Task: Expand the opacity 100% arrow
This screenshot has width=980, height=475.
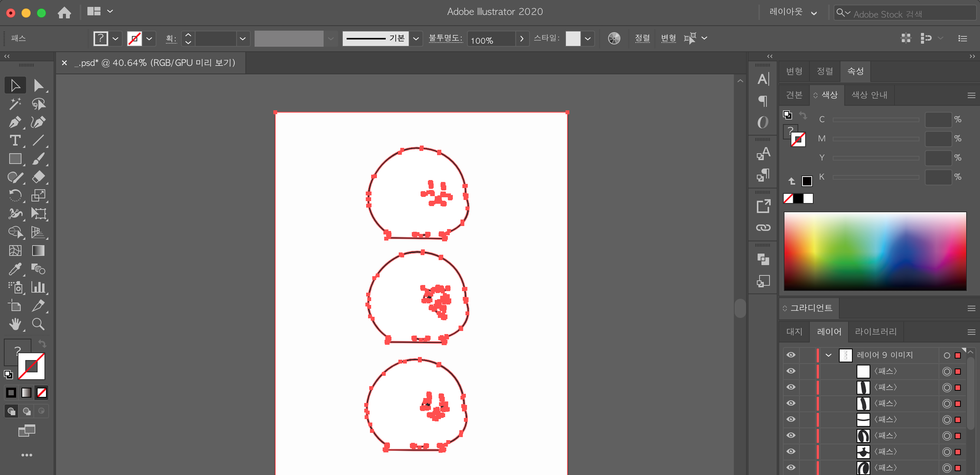Action: tap(522, 38)
